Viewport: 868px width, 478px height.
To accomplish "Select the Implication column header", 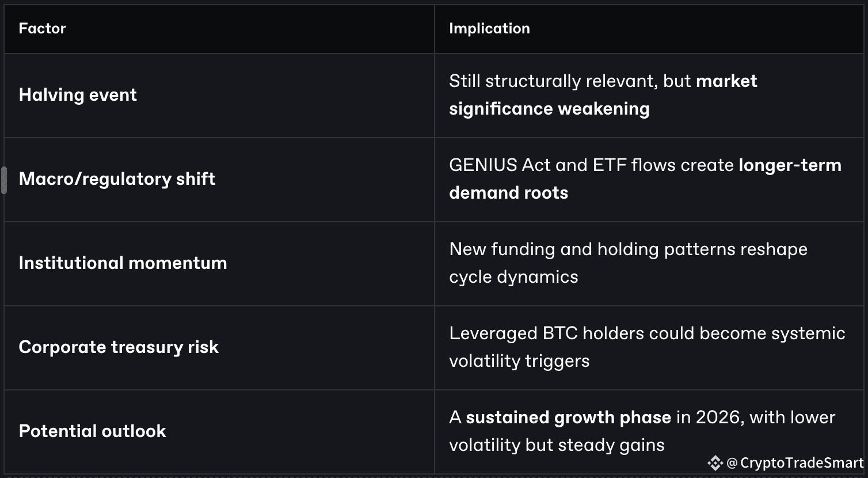I will click(x=489, y=28).
